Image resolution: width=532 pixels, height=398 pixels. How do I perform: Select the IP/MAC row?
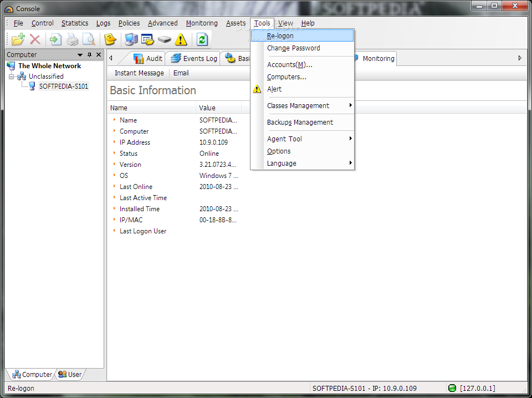coord(175,220)
